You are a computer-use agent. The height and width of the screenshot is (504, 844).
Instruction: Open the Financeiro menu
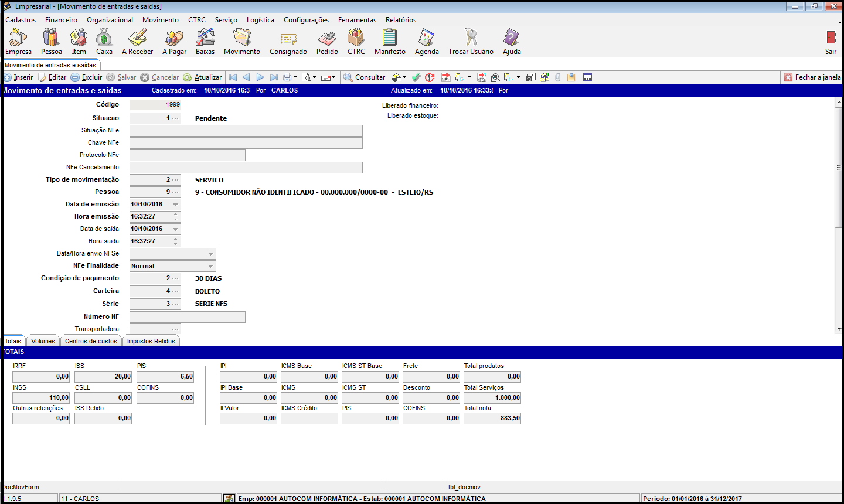coord(61,20)
